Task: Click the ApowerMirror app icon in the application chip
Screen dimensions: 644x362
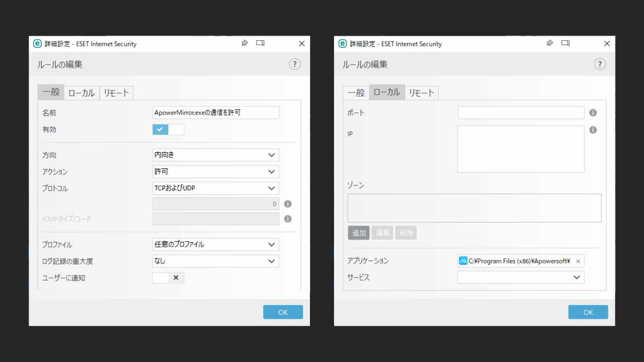Action: pos(462,260)
